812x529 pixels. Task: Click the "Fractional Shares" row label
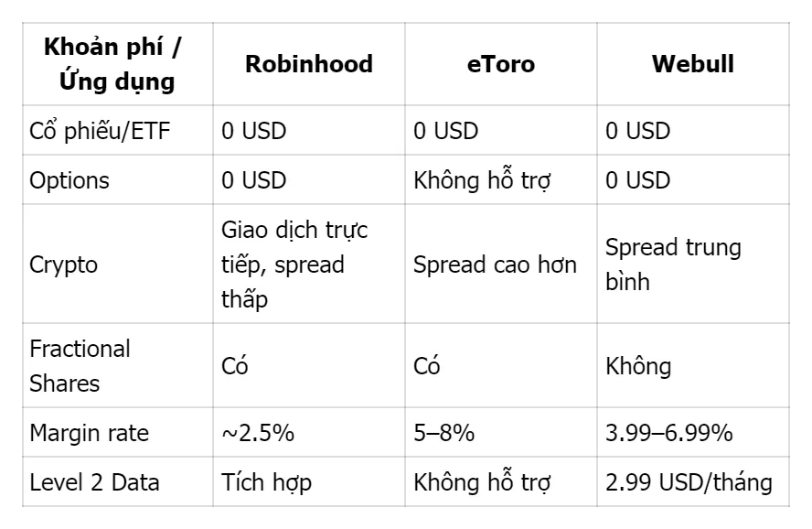pos(80,366)
